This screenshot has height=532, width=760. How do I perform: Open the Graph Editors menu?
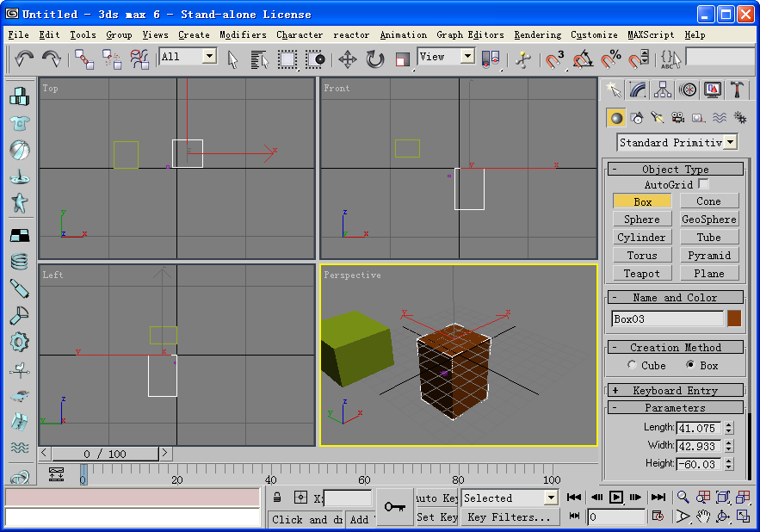point(470,35)
